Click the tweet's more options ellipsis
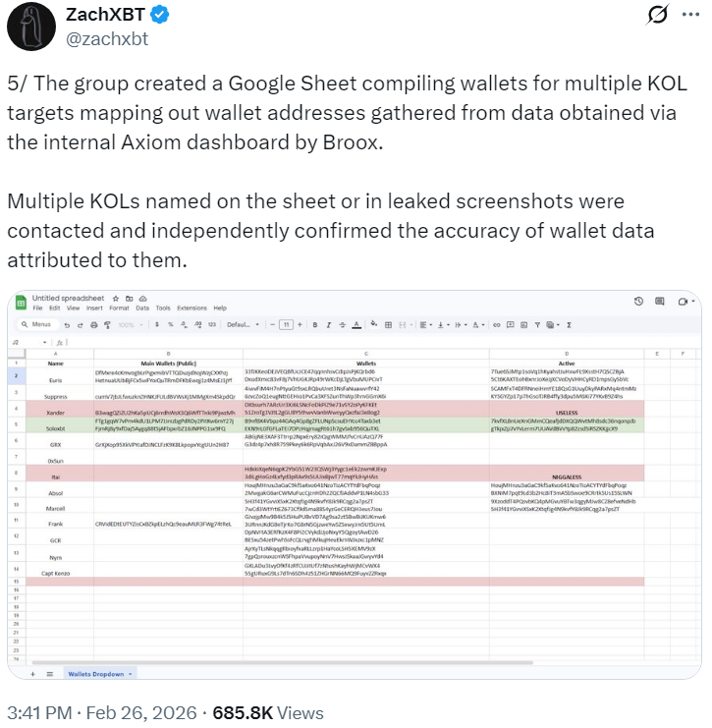The image size is (712, 728). point(685,16)
